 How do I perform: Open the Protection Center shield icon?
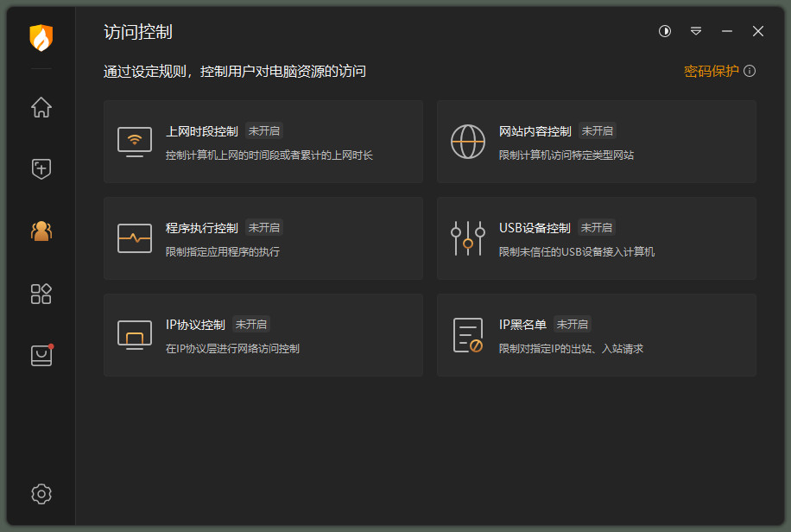point(41,168)
